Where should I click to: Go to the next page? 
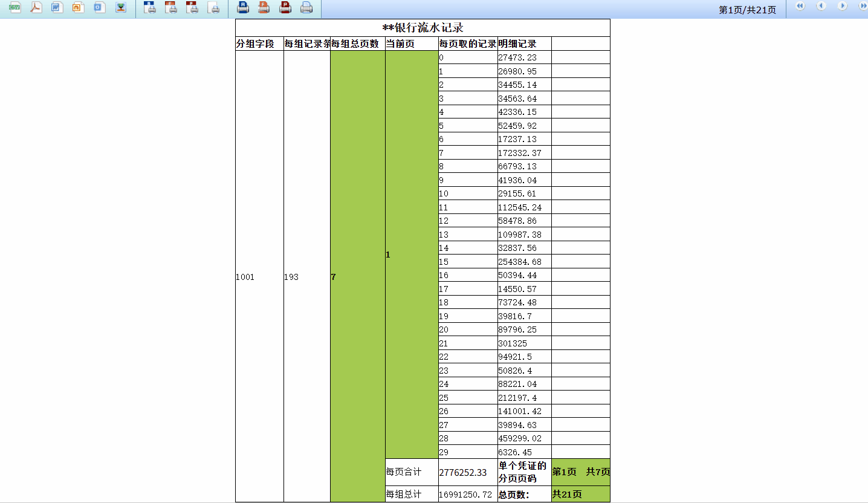tap(843, 6)
